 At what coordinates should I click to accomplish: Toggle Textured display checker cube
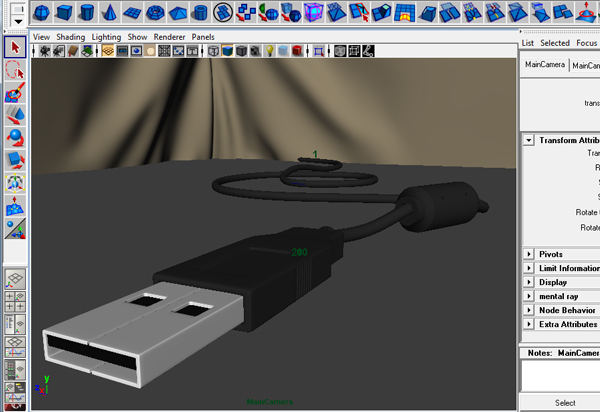click(x=255, y=51)
